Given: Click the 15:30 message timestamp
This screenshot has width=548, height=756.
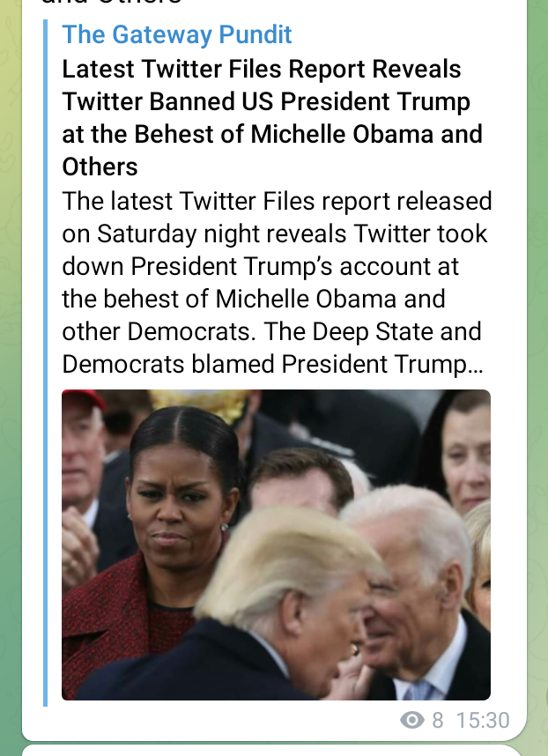Looking at the screenshot, I should coord(483,721).
